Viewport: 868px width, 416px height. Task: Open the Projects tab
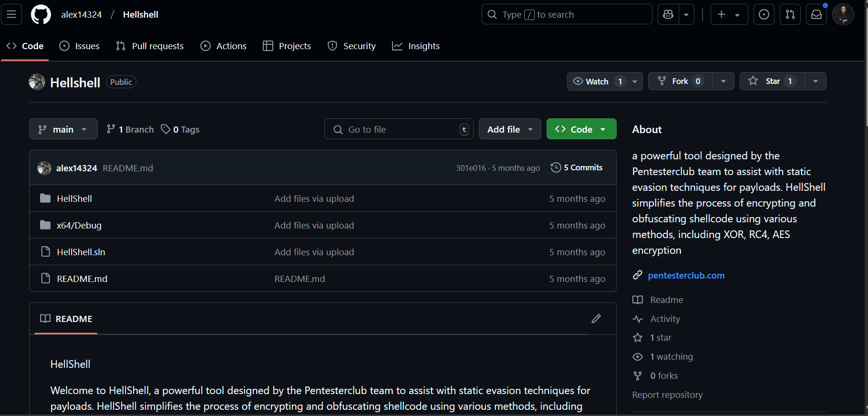click(287, 46)
